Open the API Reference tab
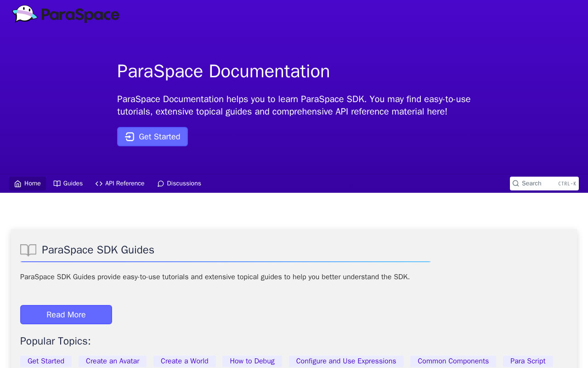 click(120, 184)
